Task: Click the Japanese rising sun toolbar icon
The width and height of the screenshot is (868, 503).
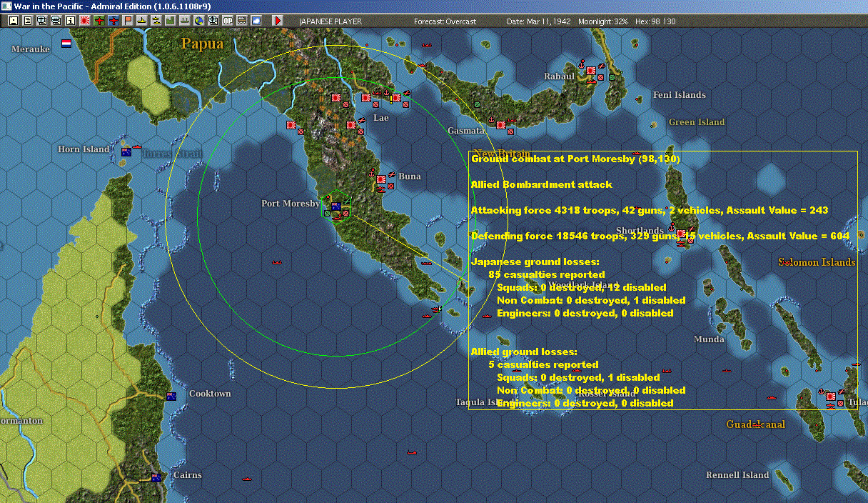Action: [85, 21]
